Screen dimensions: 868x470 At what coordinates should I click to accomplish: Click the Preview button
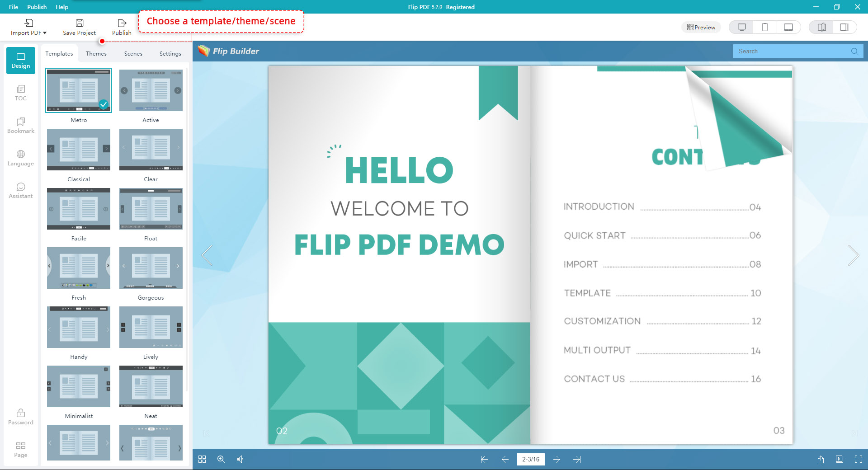pos(701,27)
